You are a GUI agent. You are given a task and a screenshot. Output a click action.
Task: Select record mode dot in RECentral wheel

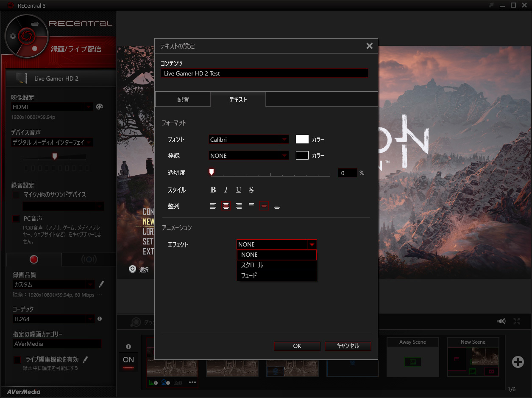(35, 48)
